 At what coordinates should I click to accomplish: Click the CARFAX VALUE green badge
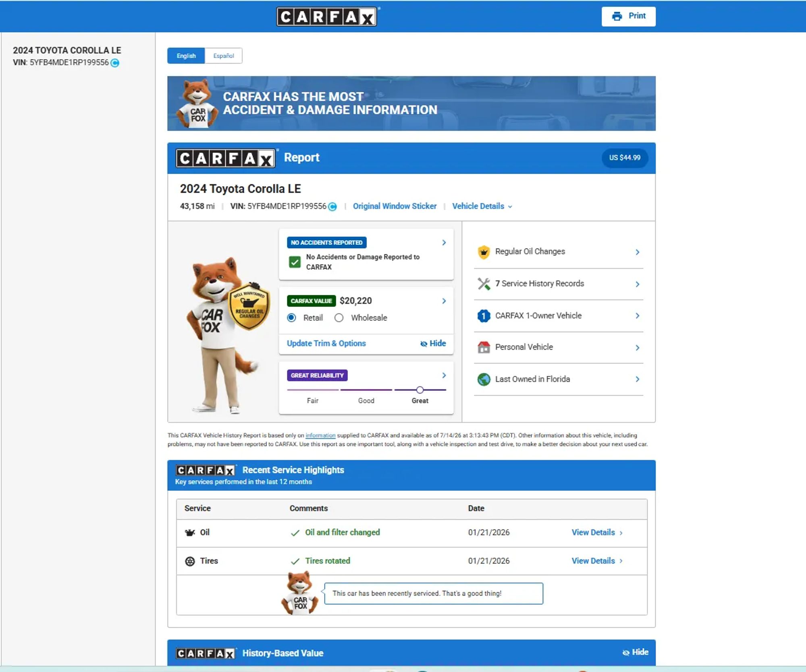point(311,301)
